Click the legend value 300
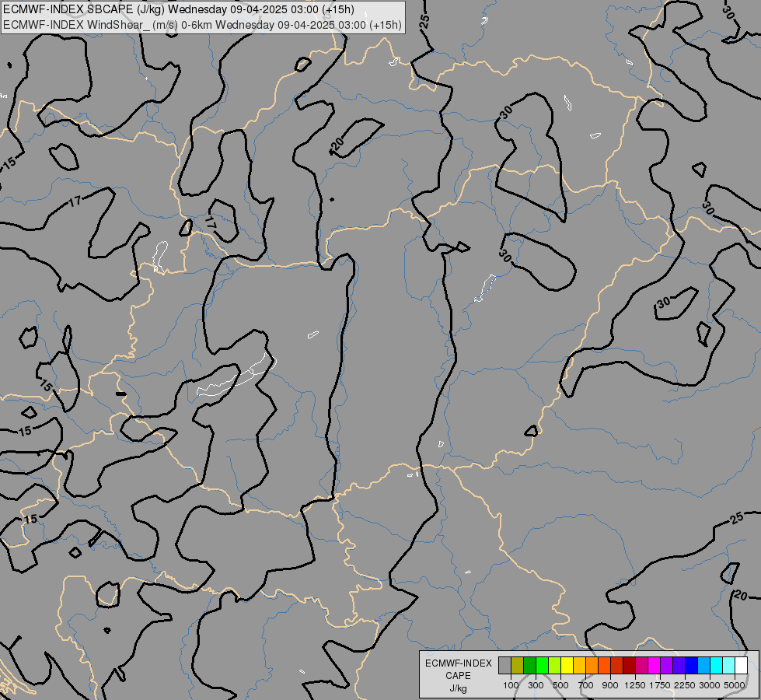Image resolution: width=761 pixels, height=700 pixels. point(536,685)
